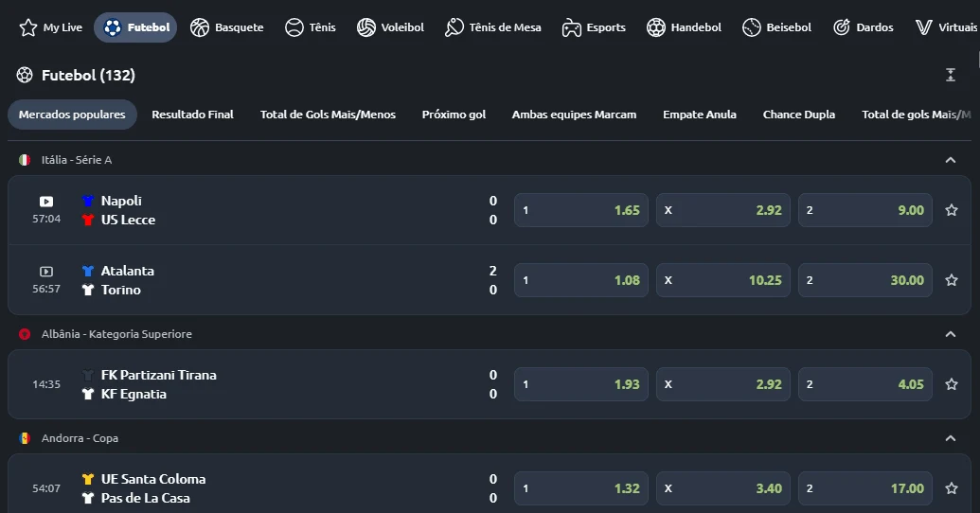Bet on draw at 3.40 for Santa Coloma match

723,488
